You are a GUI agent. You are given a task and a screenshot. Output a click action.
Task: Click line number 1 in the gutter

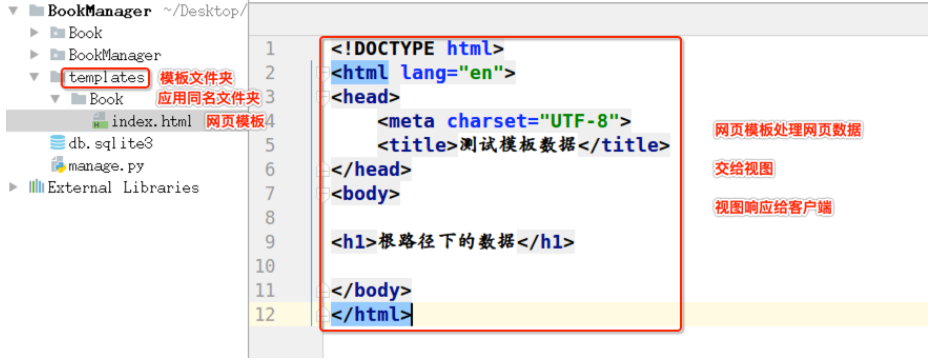[x=269, y=48]
